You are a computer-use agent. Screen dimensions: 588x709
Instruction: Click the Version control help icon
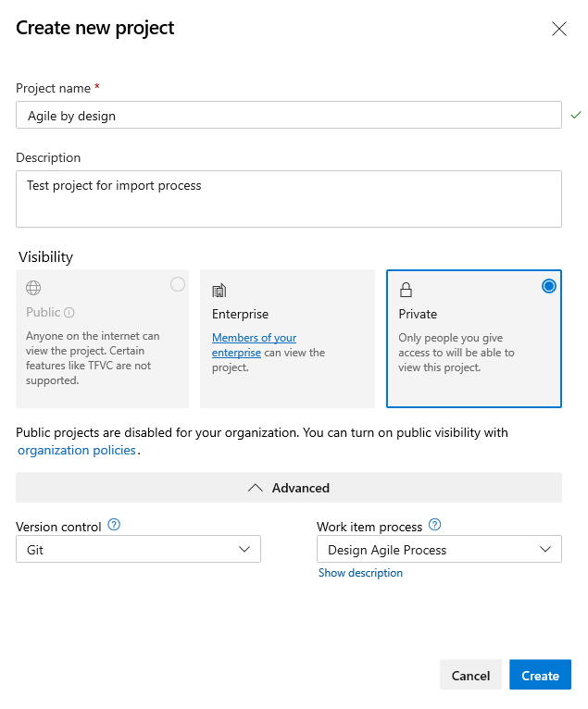tap(114, 526)
